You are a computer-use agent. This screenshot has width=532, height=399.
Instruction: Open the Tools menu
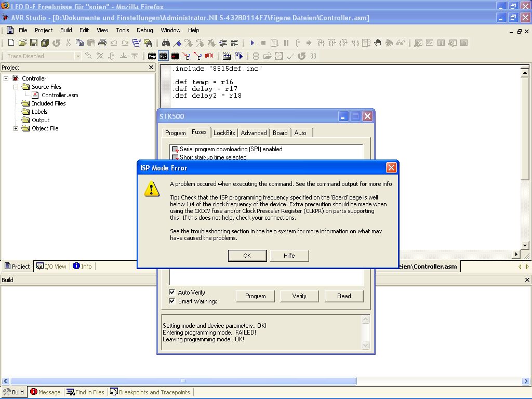[x=123, y=30]
